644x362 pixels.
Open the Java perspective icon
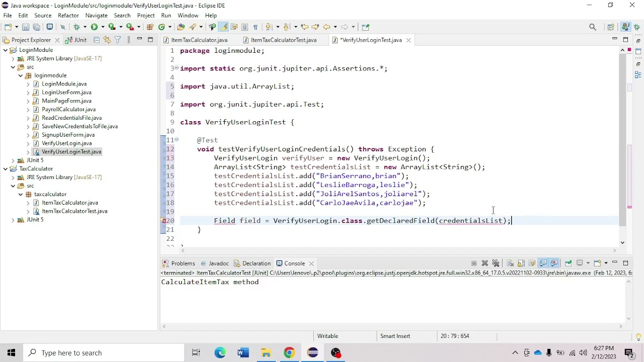625,27
